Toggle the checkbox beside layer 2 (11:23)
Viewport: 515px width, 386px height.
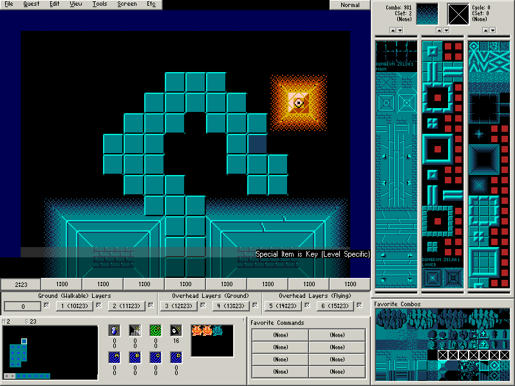[150, 305]
